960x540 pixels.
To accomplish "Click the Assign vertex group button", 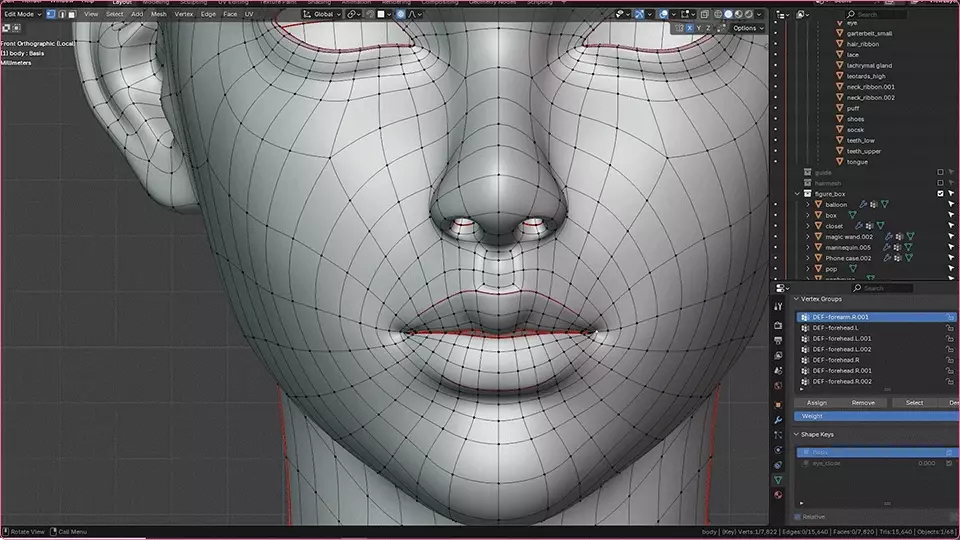I will pos(817,403).
